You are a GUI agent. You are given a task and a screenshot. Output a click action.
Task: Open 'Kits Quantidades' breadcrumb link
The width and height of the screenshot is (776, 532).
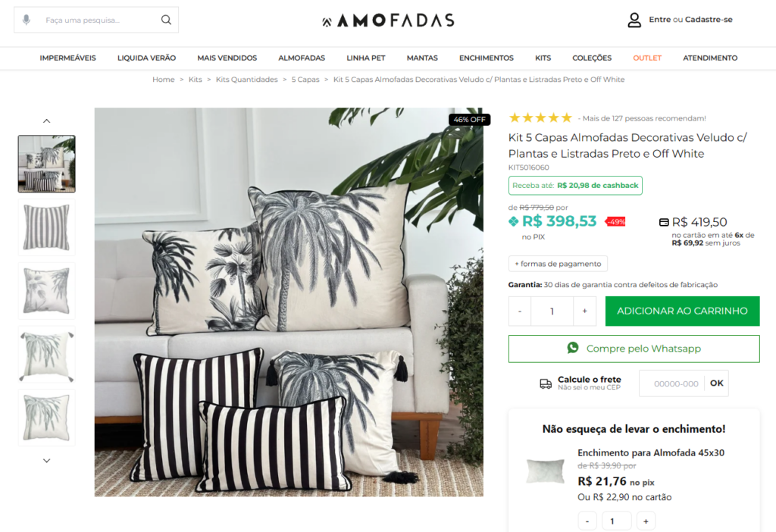[x=246, y=79]
